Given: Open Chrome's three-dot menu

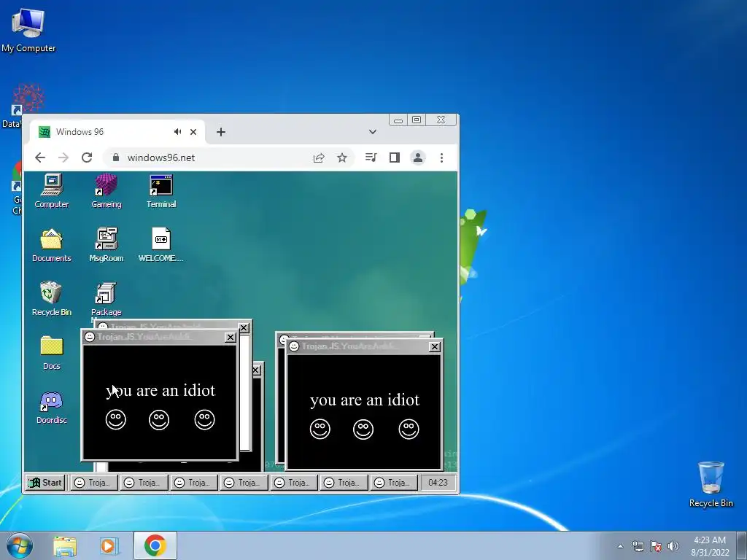Looking at the screenshot, I should (441, 157).
